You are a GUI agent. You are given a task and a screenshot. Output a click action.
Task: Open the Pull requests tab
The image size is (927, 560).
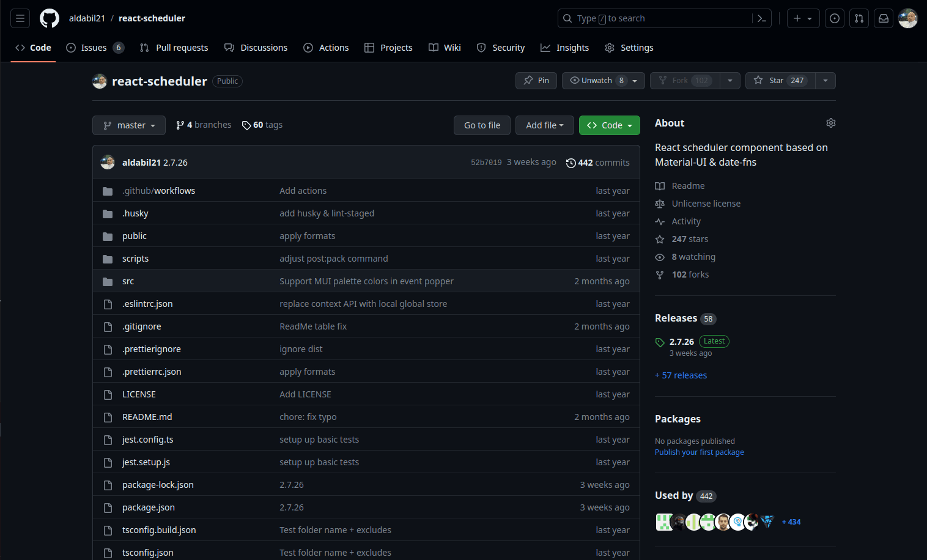(x=174, y=48)
